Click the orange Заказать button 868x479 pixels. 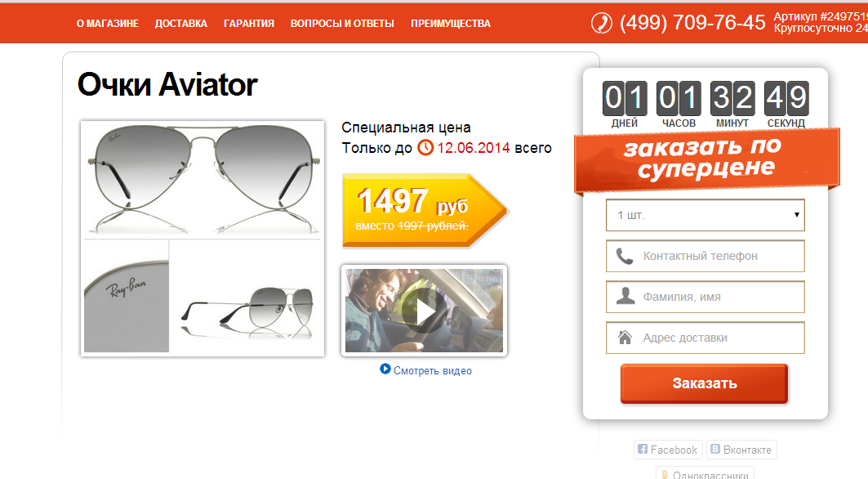704,383
